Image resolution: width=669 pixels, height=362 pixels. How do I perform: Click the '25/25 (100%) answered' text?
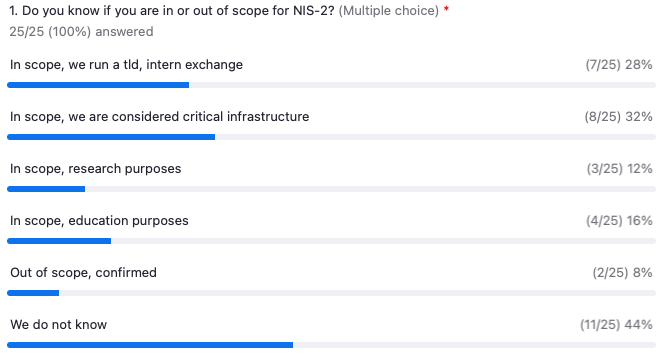click(81, 32)
